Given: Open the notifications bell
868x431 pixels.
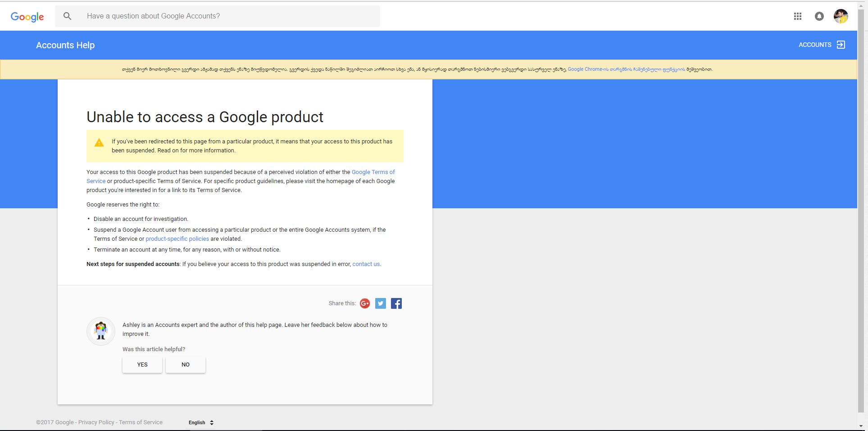Looking at the screenshot, I should pos(819,16).
